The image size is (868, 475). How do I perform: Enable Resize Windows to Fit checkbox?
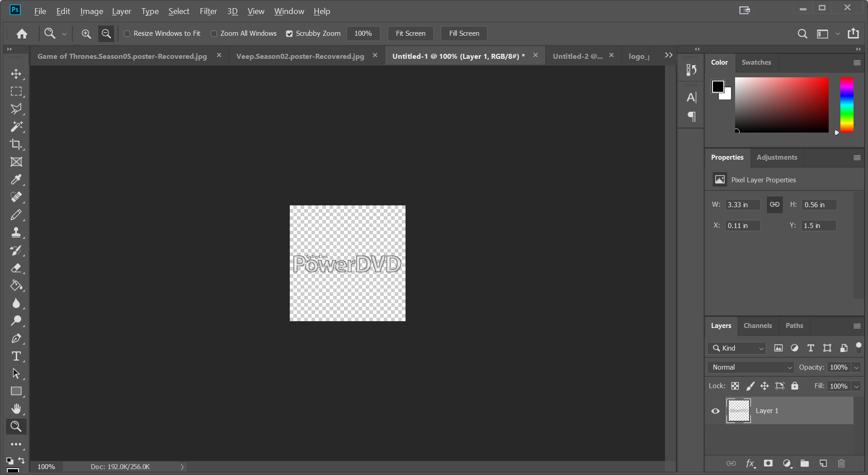(127, 33)
